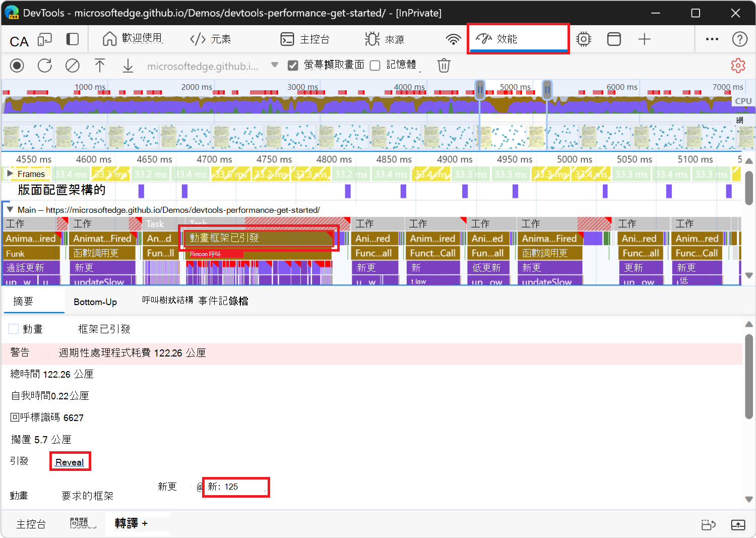756x538 pixels.
Task: Click the left overview selection handle
Action: click(480, 90)
